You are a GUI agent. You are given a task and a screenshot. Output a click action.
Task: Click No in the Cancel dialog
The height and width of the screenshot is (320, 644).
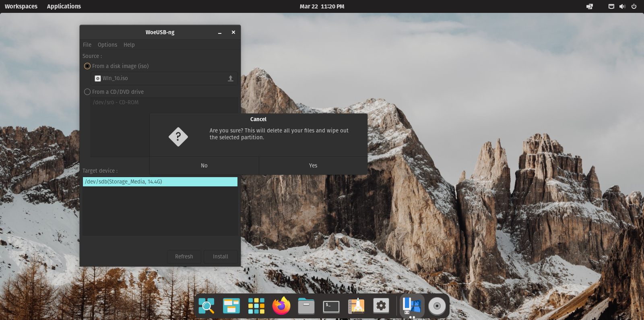[x=204, y=165]
